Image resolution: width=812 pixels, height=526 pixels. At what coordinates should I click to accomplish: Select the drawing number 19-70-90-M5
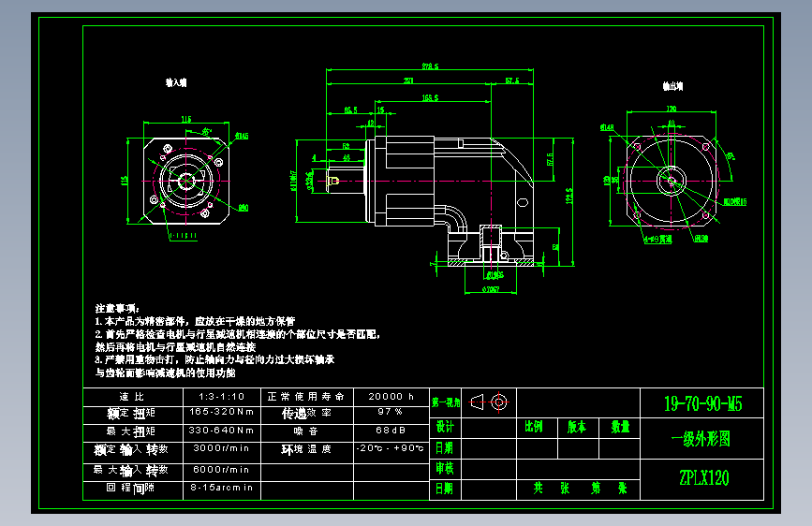point(702,403)
